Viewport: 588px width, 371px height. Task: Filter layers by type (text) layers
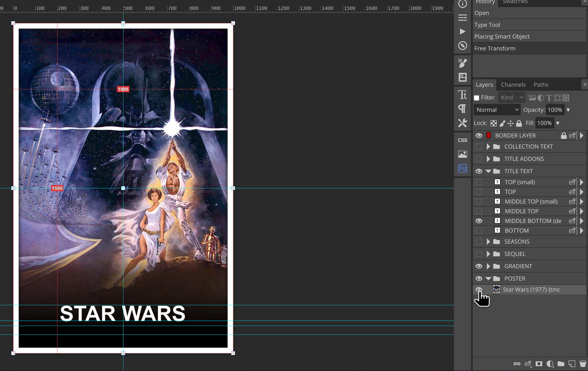coord(549,98)
